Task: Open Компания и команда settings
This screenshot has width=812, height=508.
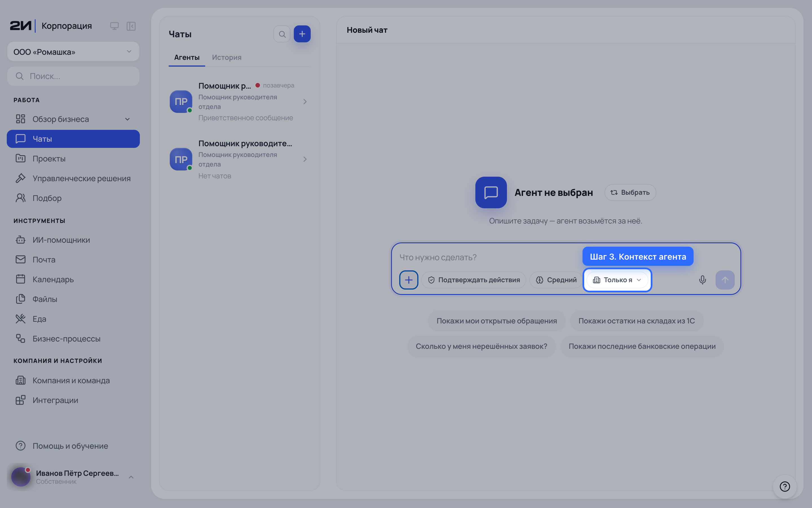Action: 73,380
